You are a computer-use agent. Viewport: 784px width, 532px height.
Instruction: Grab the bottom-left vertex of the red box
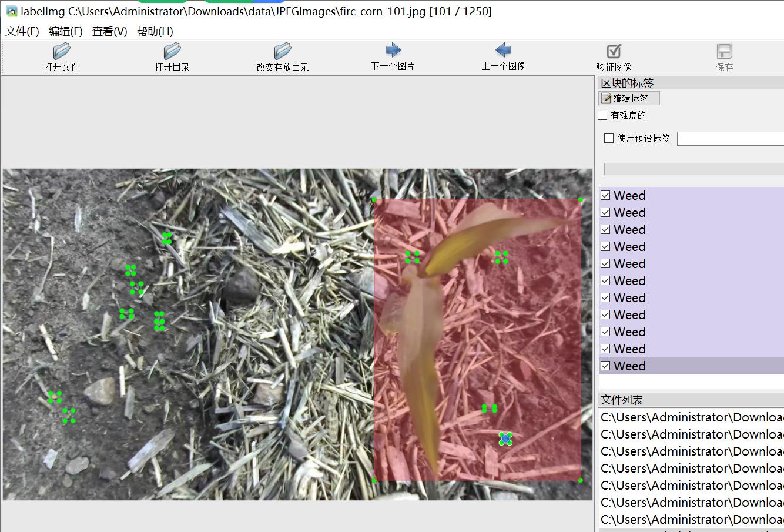pyautogui.click(x=374, y=480)
